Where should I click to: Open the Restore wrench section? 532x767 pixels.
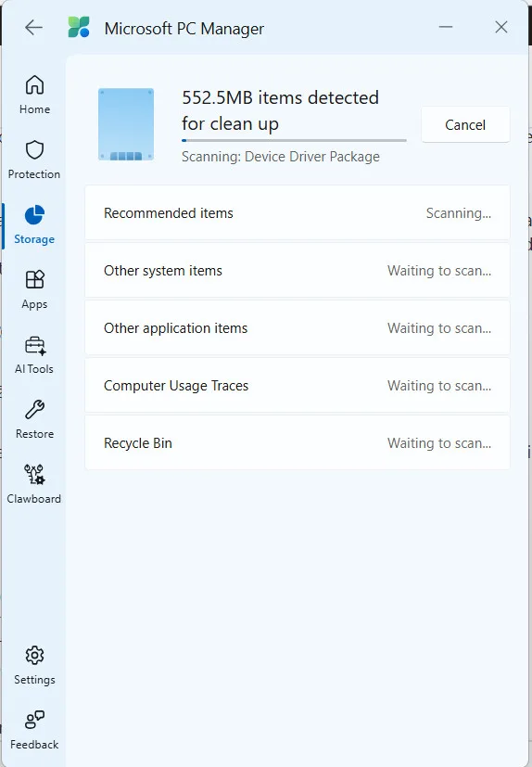click(x=34, y=420)
